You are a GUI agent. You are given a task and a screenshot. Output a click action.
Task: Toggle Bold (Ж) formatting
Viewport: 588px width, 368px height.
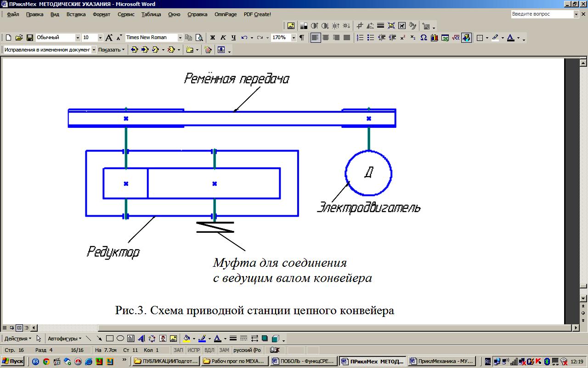[x=212, y=38]
